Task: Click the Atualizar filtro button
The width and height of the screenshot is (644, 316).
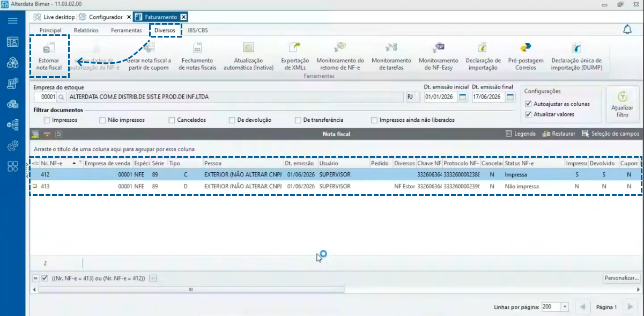Action: [622, 105]
